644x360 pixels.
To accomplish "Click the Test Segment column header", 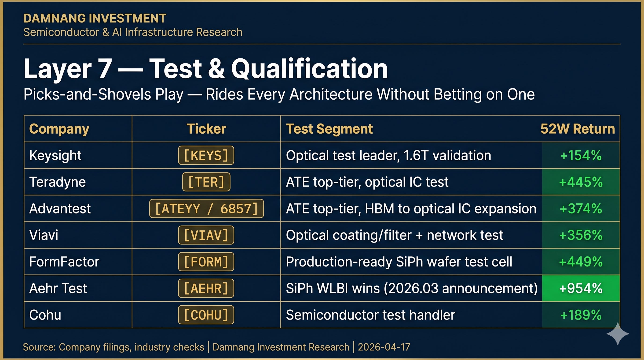I will [x=329, y=129].
